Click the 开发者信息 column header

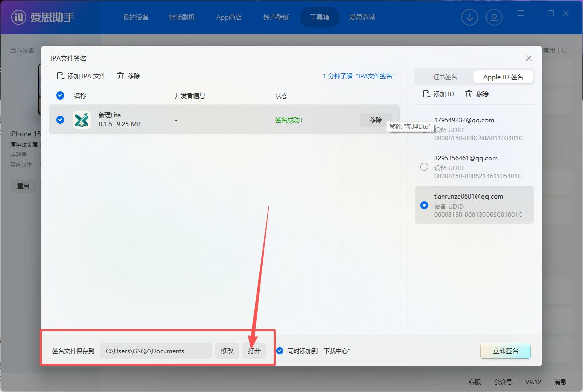tap(190, 95)
